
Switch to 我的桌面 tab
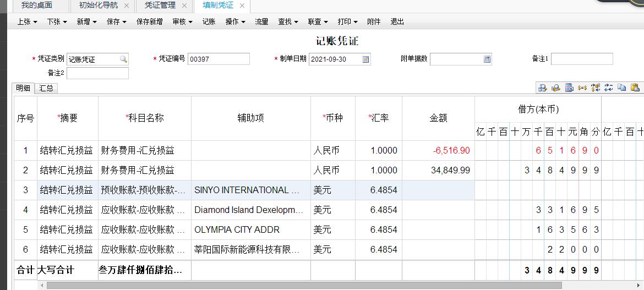(x=37, y=6)
